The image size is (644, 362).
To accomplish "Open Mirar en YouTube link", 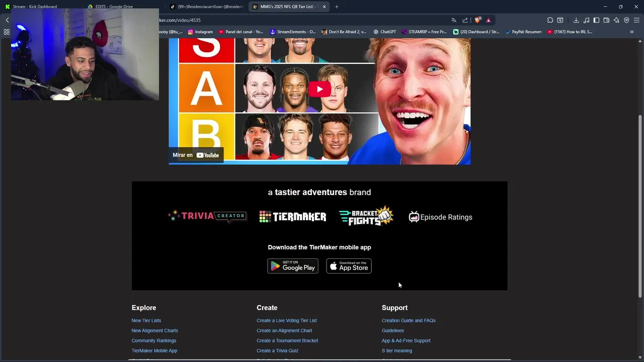I will [196, 155].
